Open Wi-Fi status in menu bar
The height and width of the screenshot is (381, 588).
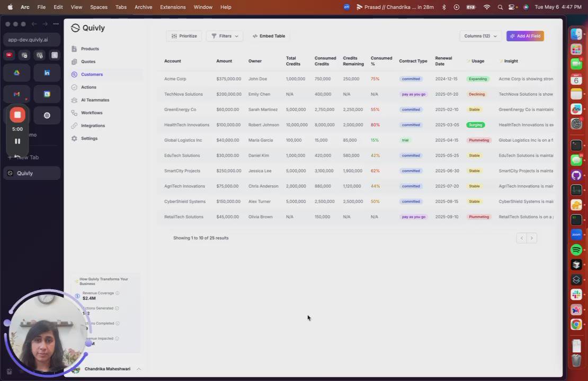coord(487,7)
